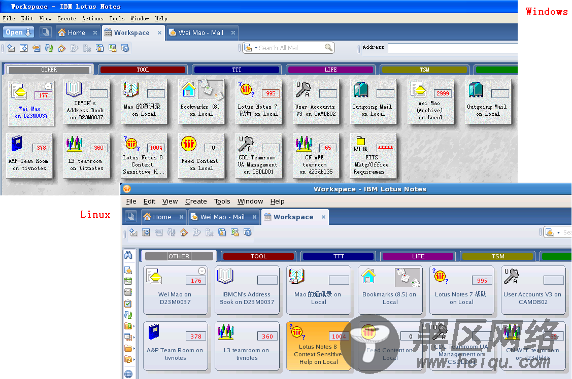Open Replication green-arrows icon in Linux sidebar

coord(128,315)
